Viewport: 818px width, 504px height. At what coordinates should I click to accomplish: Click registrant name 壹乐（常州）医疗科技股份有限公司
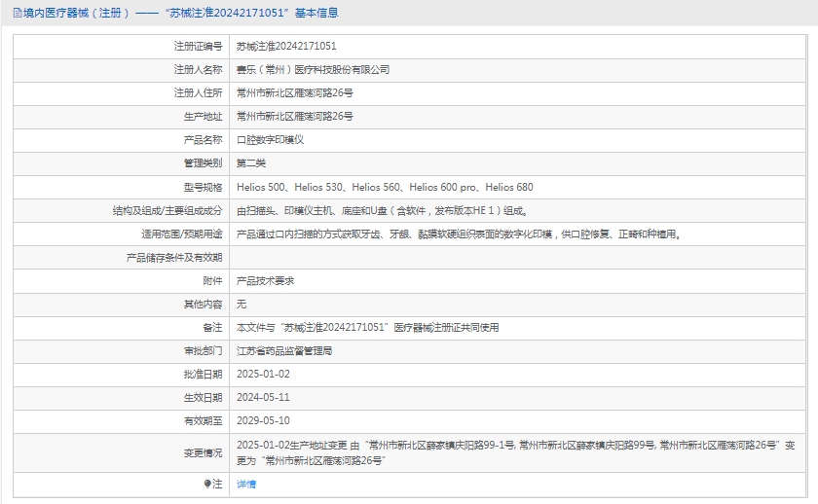pyautogui.click(x=313, y=70)
